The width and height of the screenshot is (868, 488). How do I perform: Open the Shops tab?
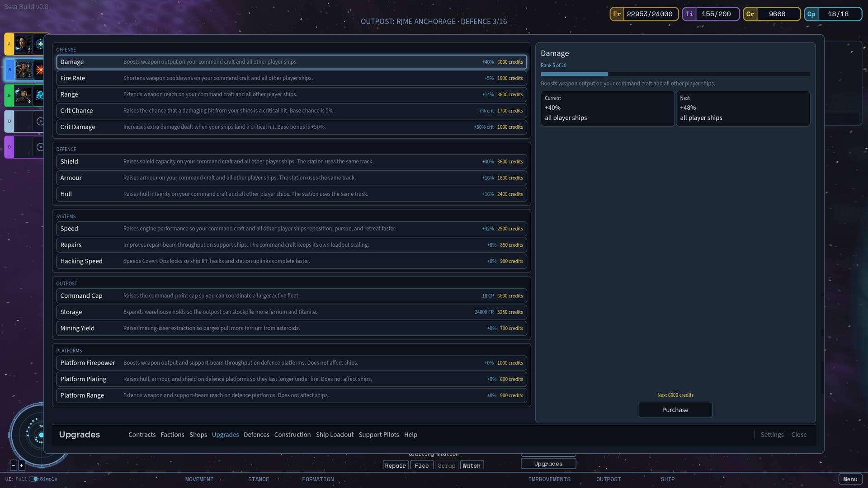(x=198, y=435)
